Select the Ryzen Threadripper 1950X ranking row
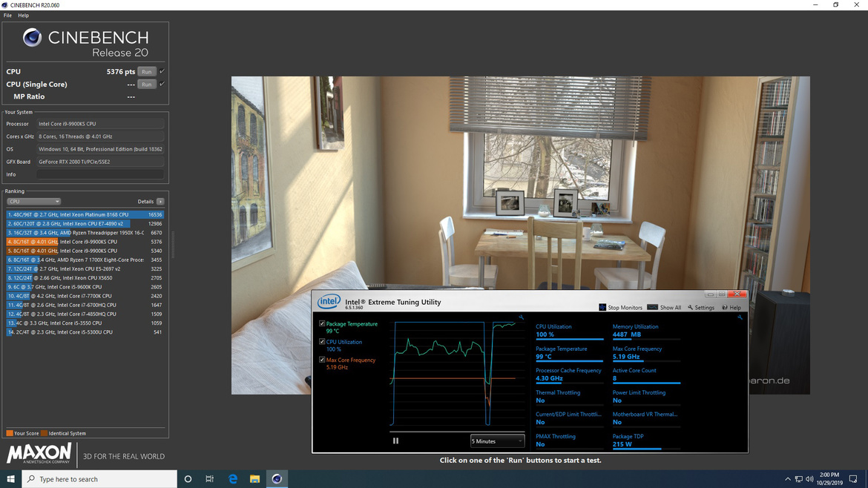 pyautogui.click(x=85, y=233)
